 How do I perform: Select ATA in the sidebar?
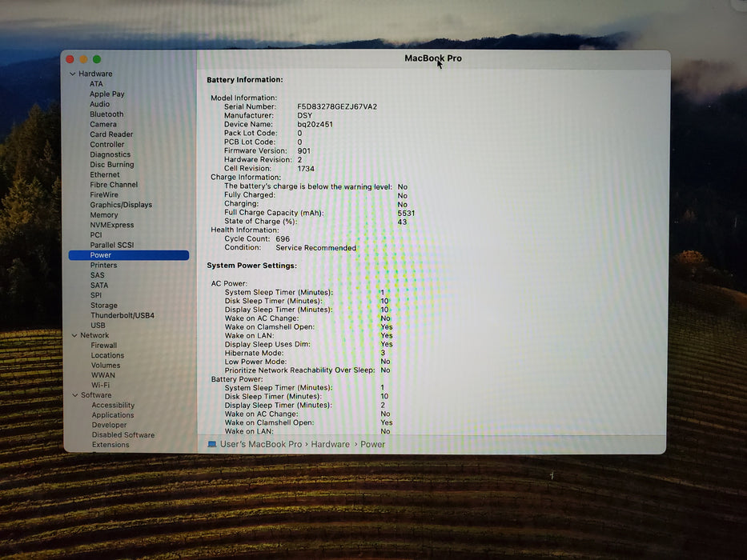click(x=96, y=84)
